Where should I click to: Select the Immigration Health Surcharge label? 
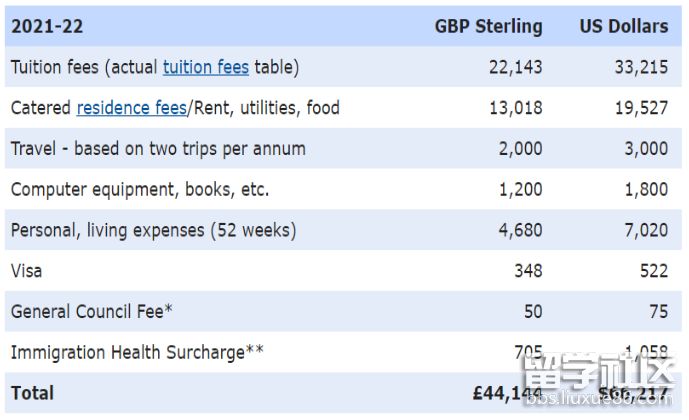(x=137, y=352)
